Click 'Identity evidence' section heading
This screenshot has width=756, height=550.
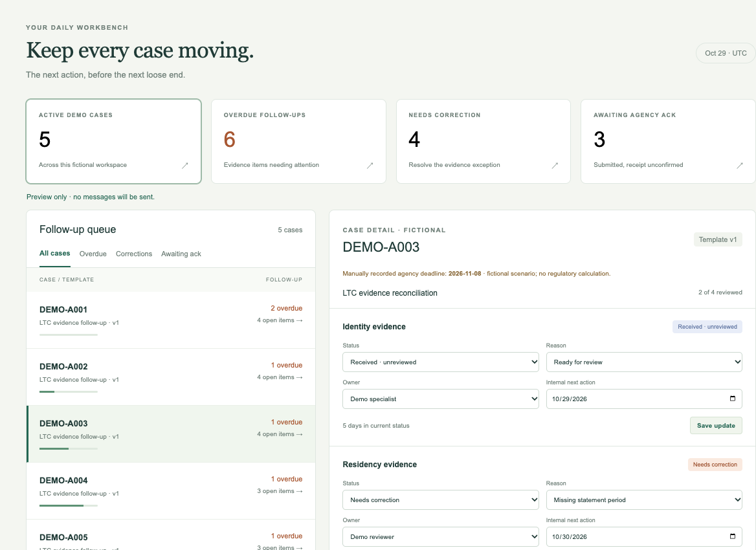[x=374, y=327]
